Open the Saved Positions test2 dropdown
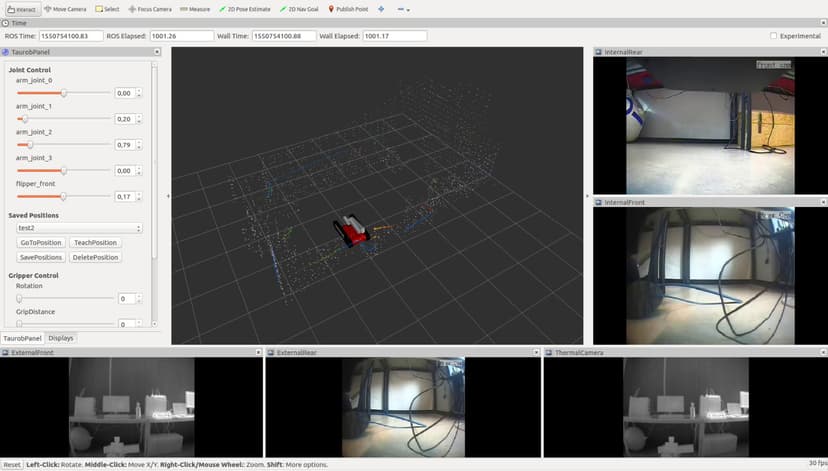Screen dimensions: 828x471 80,228
